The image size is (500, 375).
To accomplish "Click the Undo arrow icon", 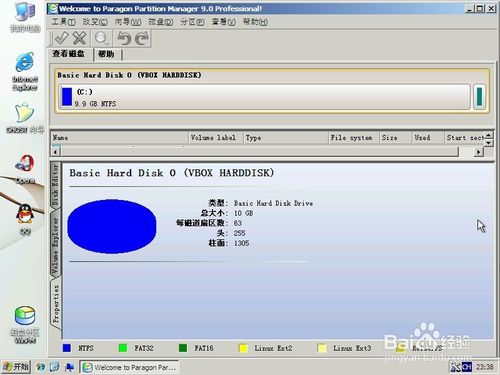I will (124, 38).
